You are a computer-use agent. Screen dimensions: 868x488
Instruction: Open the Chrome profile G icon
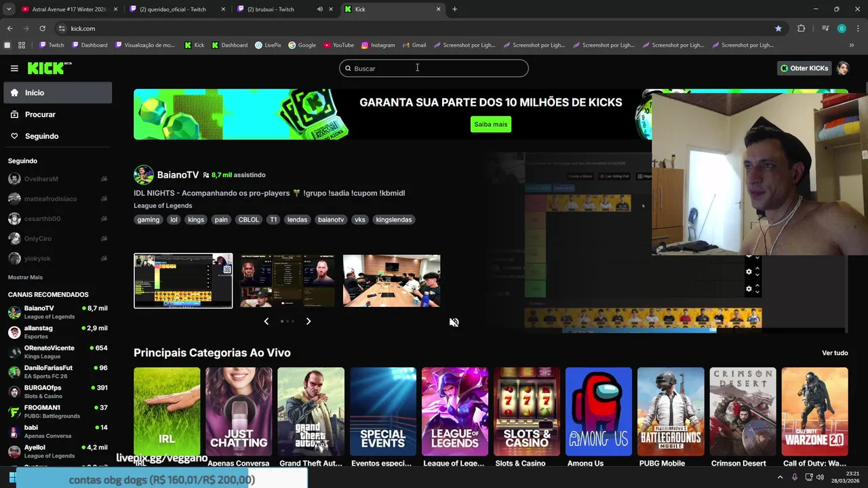(842, 28)
